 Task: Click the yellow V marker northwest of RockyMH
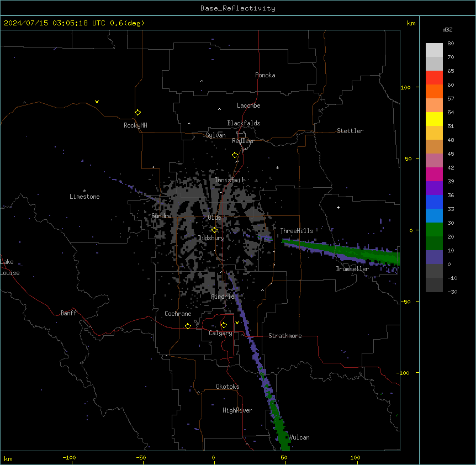[97, 102]
